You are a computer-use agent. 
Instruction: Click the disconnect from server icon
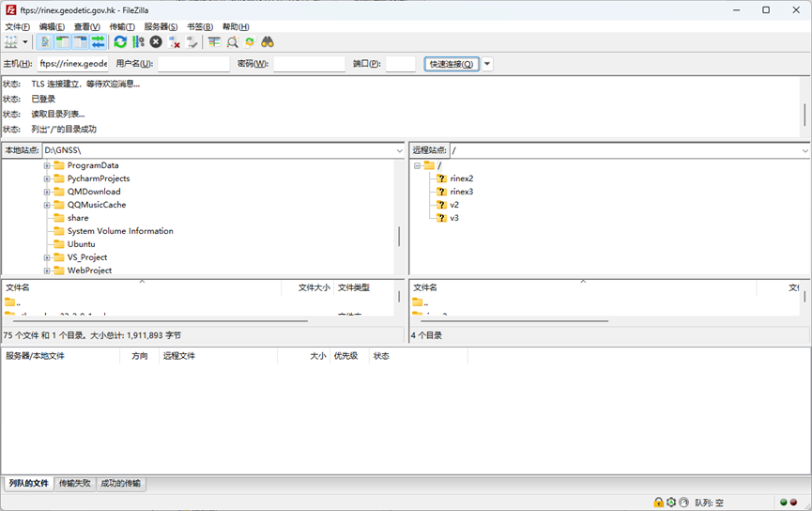pyautogui.click(x=175, y=42)
